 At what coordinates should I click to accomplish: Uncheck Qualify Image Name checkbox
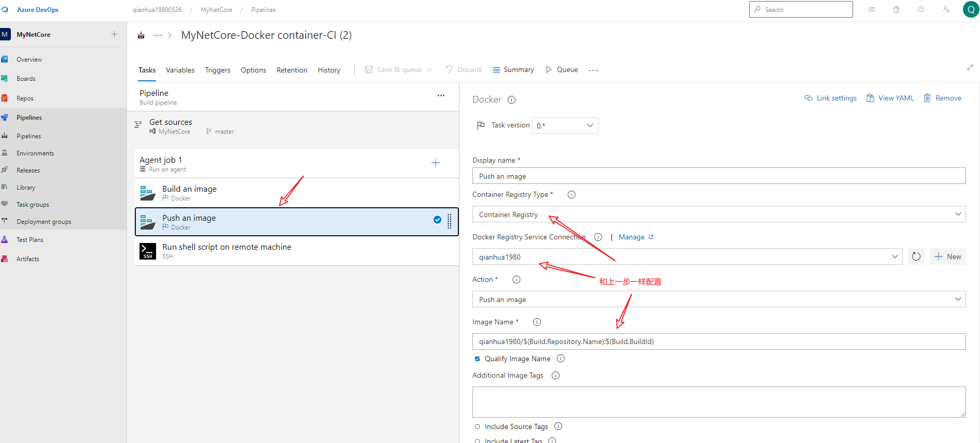point(477,359)
